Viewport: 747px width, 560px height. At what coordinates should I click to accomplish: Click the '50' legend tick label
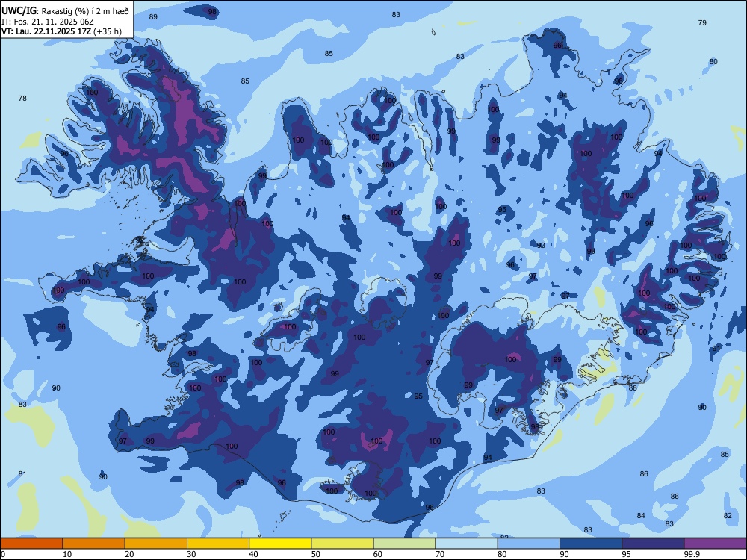tap(315, 554)
